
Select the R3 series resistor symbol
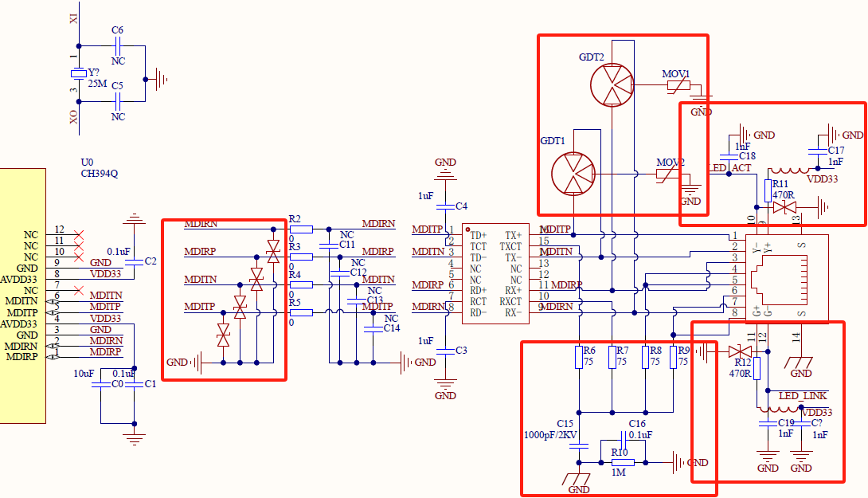(301, 257)
